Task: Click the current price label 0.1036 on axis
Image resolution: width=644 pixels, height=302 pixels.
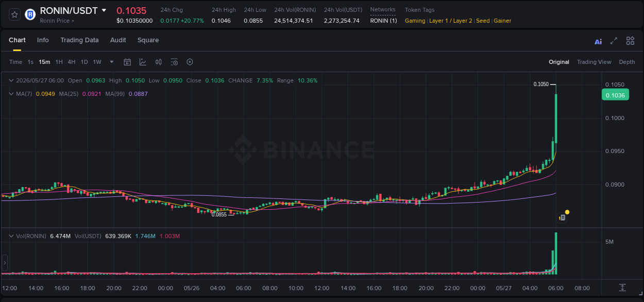Action: coord(615,95)
